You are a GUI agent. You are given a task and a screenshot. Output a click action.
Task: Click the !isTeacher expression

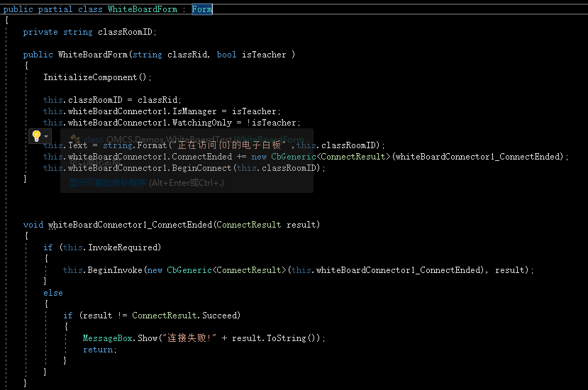(x=272, y=123)
